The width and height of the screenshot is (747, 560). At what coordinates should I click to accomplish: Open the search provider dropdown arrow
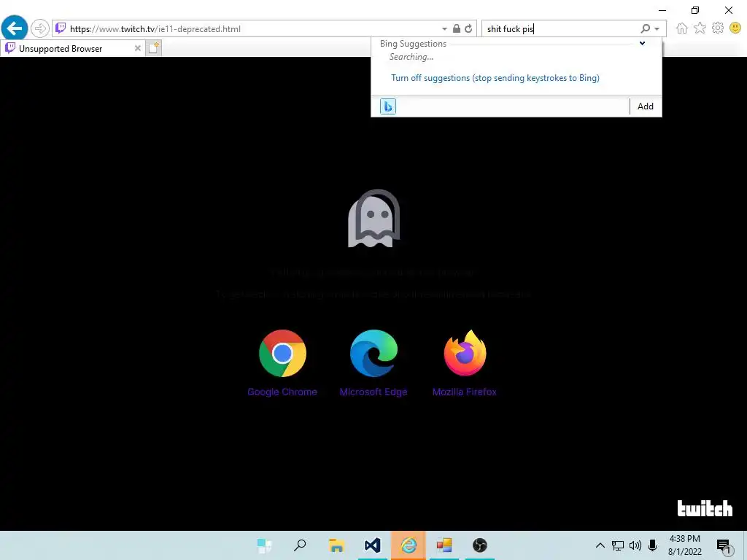657,29
